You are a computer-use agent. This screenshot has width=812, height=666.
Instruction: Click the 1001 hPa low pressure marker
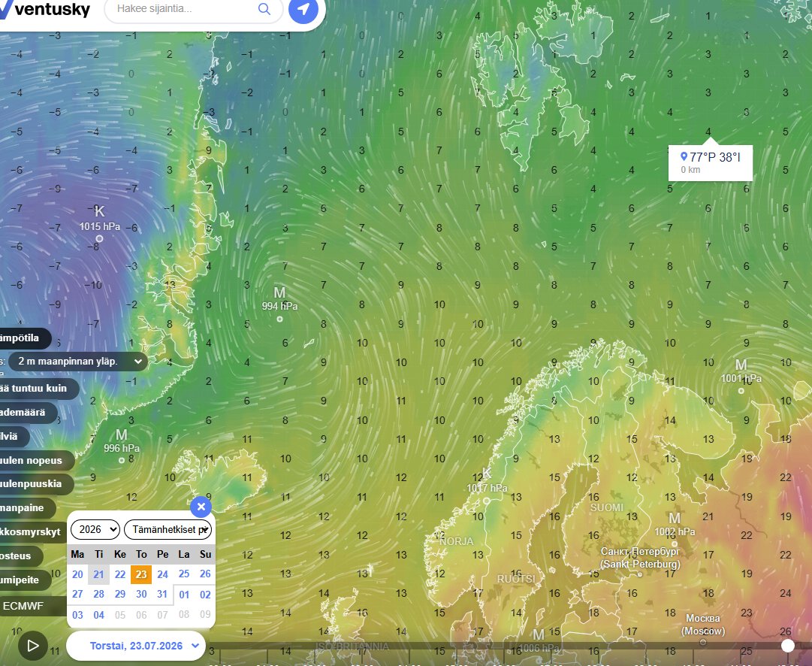coord(741,378)
